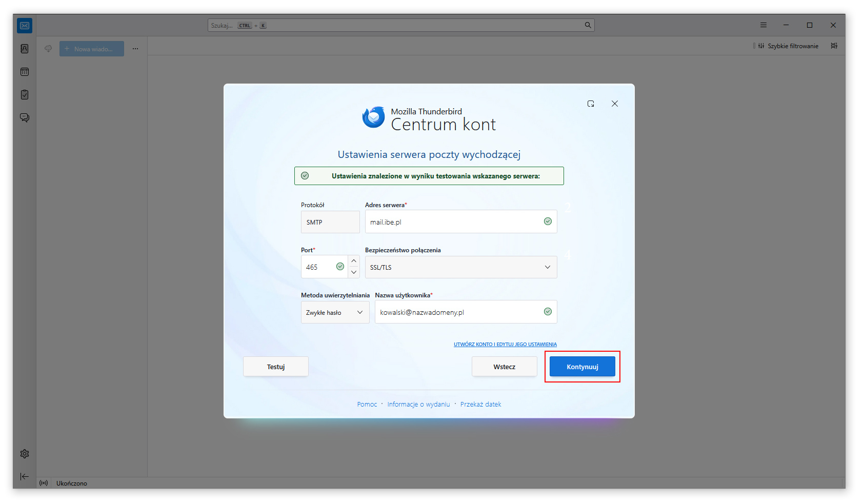Open Settings gear icon in sidebar
The width and height of the screenshot is (864, 504).
25,454
